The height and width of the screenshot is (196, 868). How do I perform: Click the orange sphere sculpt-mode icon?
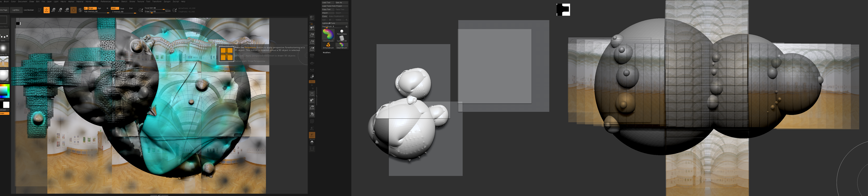[73, 10]
